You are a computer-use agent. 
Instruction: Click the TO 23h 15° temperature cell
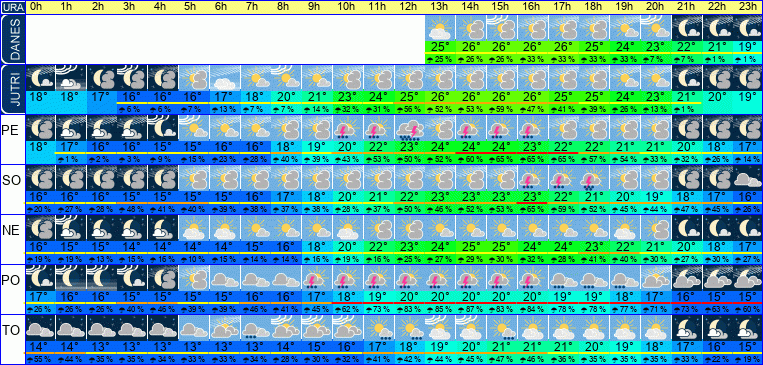[748, 347]
